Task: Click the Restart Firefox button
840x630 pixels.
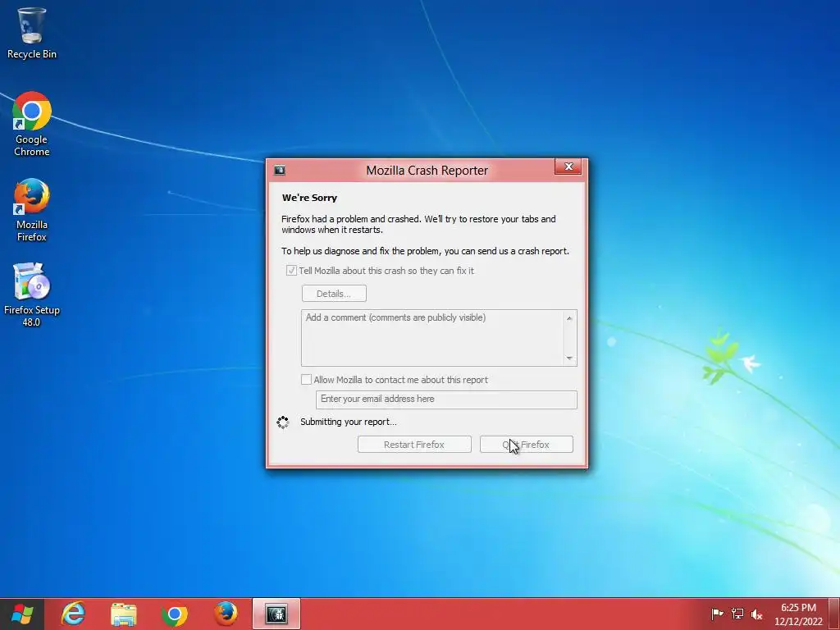Action: click(414, 444)
